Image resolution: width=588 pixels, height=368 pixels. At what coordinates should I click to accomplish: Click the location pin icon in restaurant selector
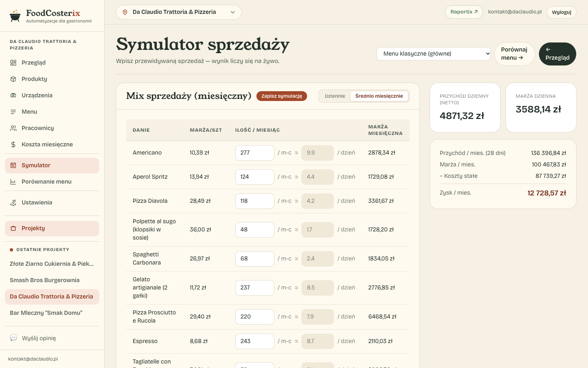tap(125, 12)
